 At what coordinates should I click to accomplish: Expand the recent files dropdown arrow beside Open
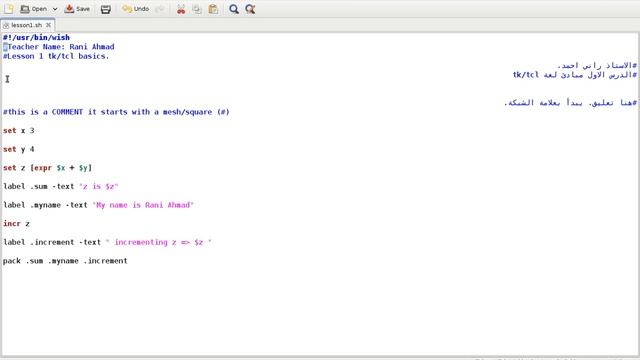(55, 9)
